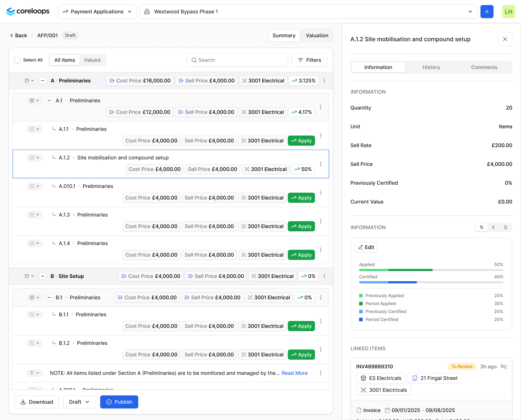The width and height of the screenshot is (521, 420).
Task: Publish the payment application
Action: pos(119,402)
